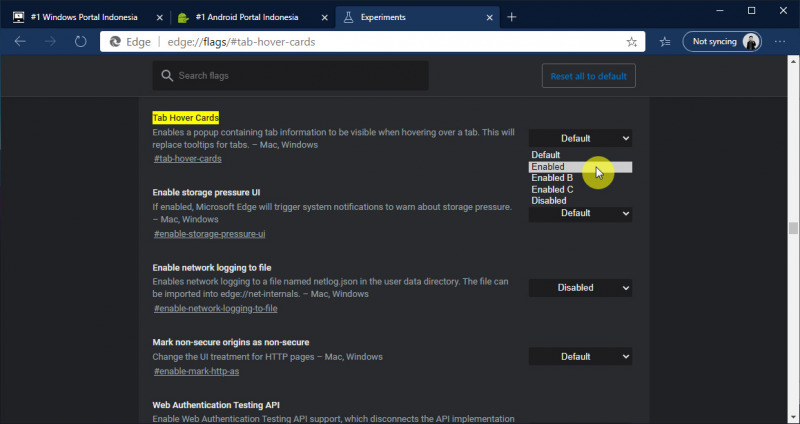Open the #enable-mark-http-as link
This screenshot has width=800, height=424.
pos(196,371)
